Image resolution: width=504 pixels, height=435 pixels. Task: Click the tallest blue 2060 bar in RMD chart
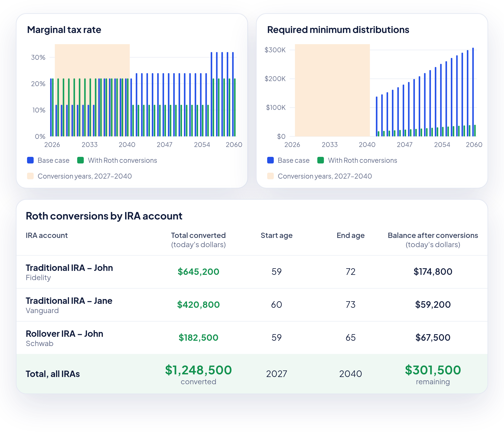(473, 92)
